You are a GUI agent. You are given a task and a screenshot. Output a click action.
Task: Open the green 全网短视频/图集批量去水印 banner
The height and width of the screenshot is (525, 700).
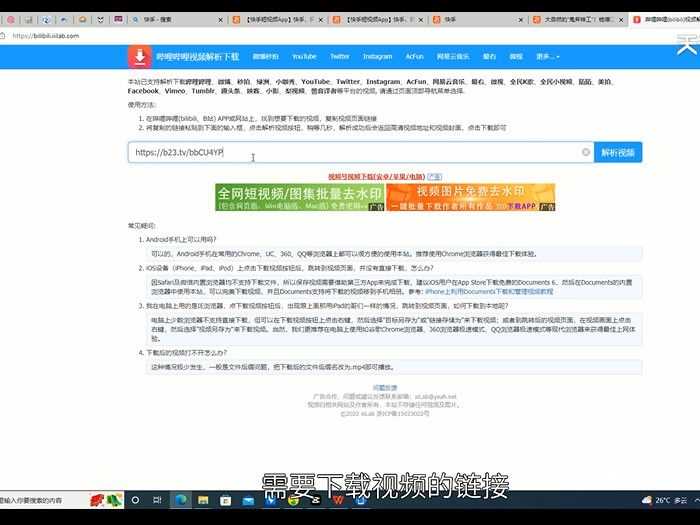tap(300, 197)
